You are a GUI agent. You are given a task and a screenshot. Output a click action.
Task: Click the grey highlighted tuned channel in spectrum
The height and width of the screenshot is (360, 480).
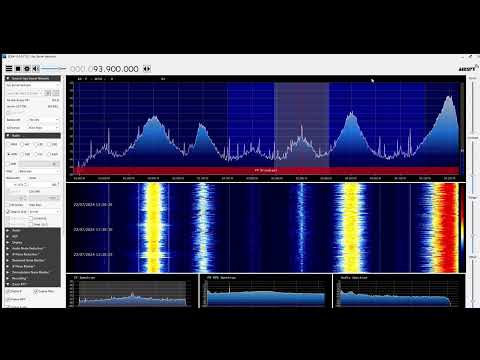click(302, 125)
